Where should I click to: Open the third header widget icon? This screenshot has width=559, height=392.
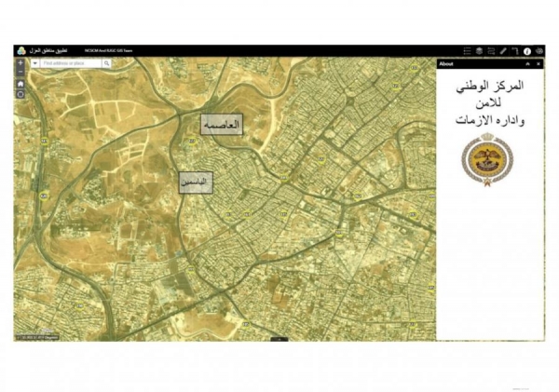491,51
